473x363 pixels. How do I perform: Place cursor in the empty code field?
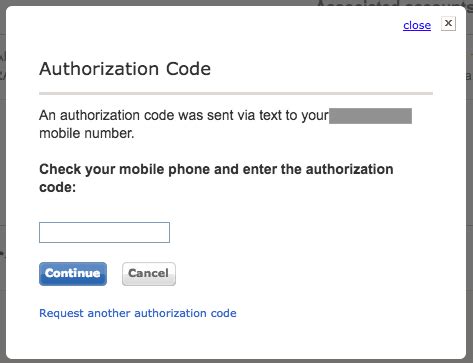104,232
